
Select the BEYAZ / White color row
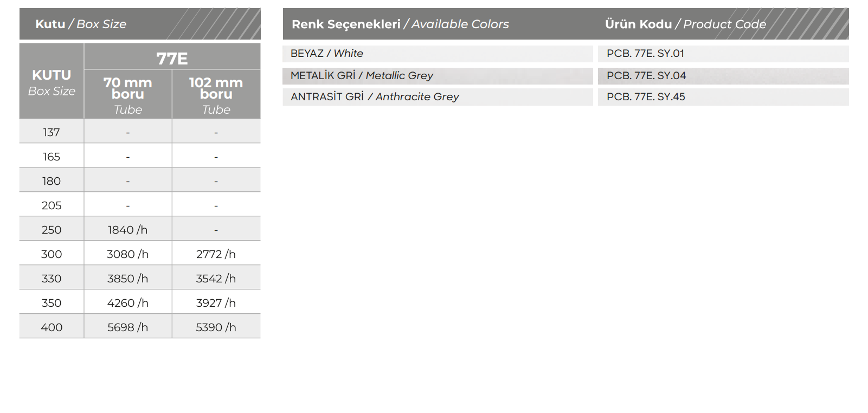[327, 54]
